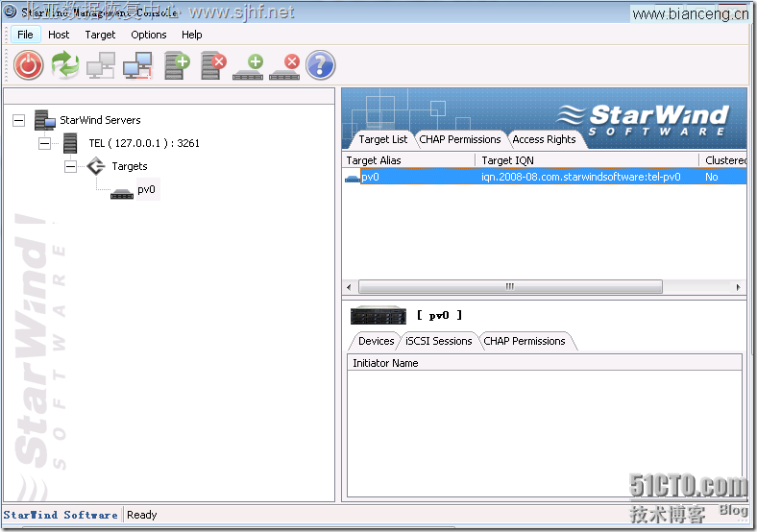
Task: Click the iqn.2008-08.com.starwindsoftware:tel-pv0 cell
Action: pos(581,177)
